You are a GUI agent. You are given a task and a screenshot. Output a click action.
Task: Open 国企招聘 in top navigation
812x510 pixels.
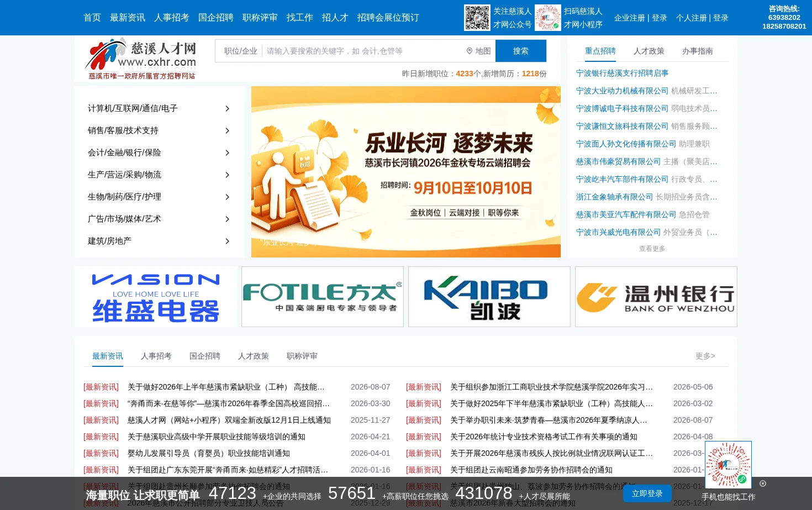pos(216,18)
